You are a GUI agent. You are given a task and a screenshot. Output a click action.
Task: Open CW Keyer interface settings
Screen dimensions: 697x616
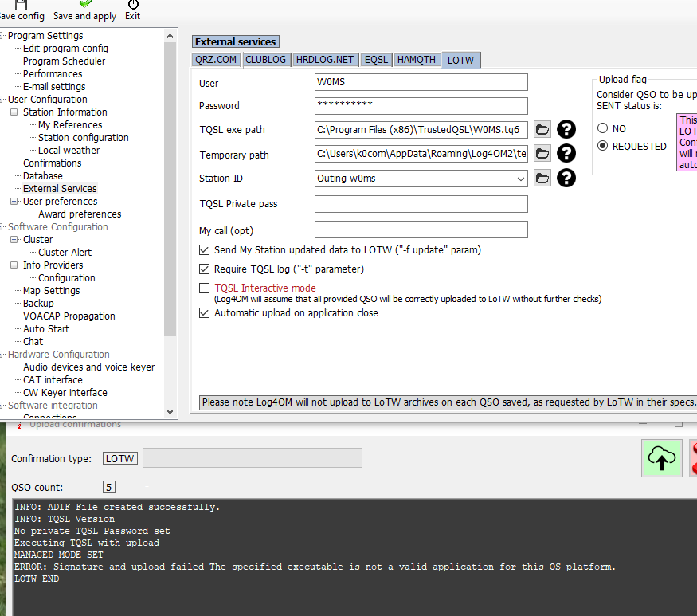[65, 393]
